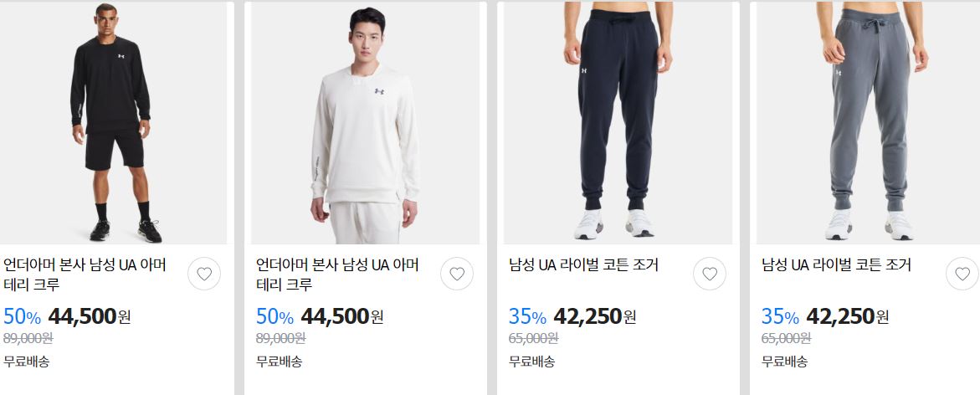
Task: Toggle wishlist heart on navy 라이벌 코튼 조거
Action: 710,274
